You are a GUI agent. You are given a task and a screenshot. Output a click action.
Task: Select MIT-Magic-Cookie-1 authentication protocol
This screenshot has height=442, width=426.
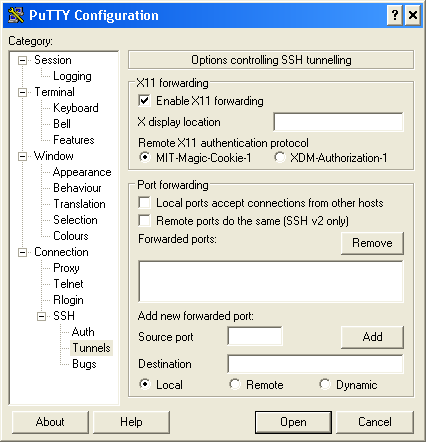[145, 157]
